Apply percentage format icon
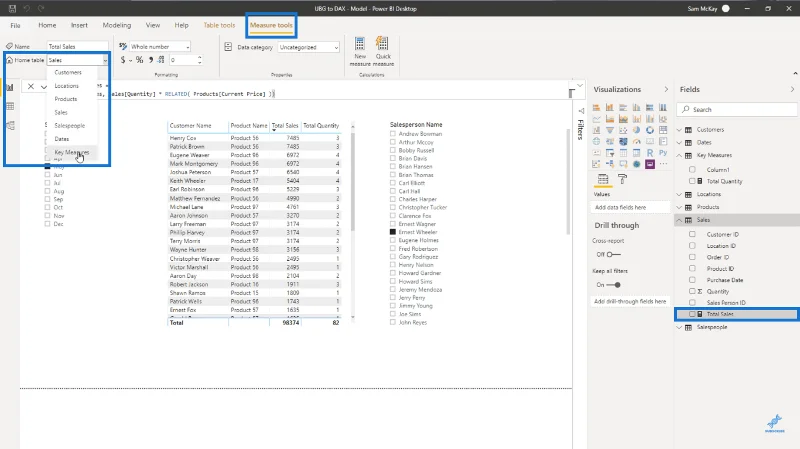Image resolution: width=800 pixels, height=449 pixels. coord(139,60)
